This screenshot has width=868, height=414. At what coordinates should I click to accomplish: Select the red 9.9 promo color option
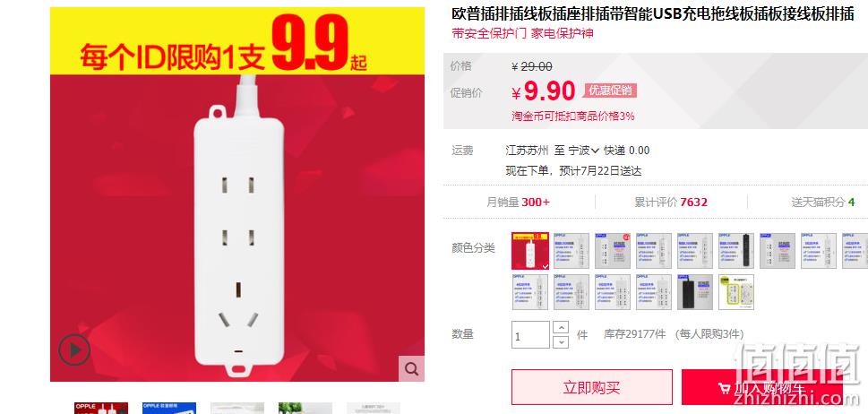530,251
